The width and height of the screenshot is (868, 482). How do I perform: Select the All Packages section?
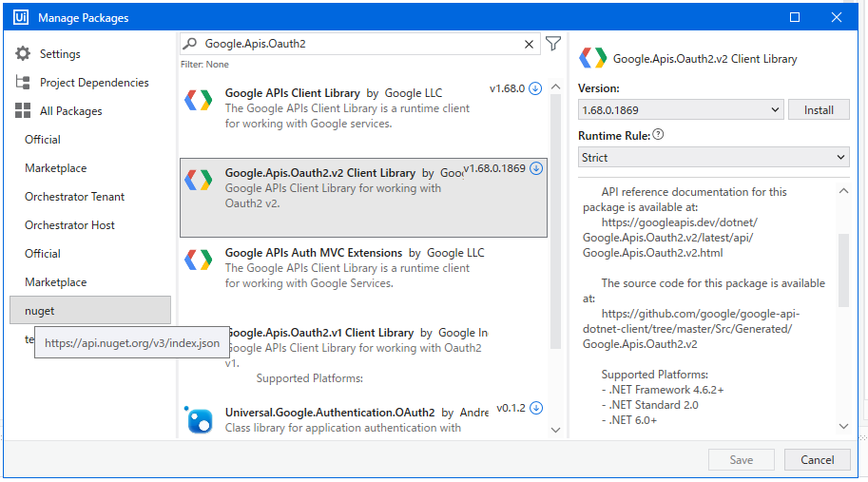(70, 111)
